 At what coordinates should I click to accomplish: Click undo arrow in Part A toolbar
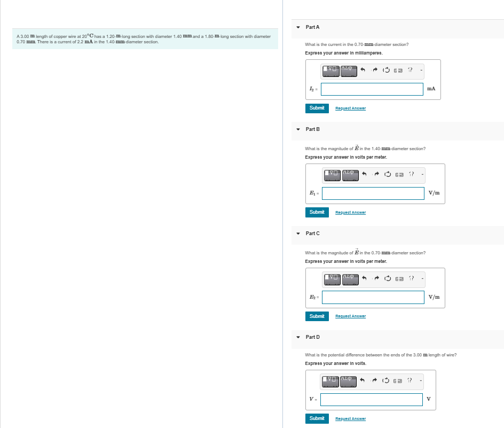pos(363,69)
